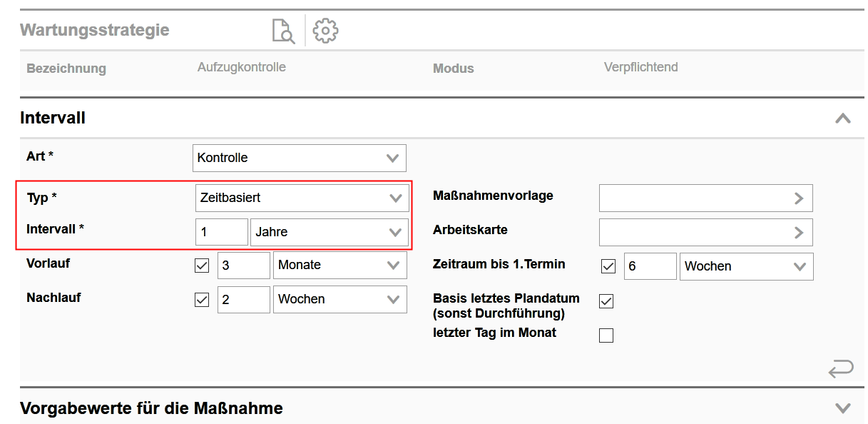Click the document search magnifier icon

[283, 31]
